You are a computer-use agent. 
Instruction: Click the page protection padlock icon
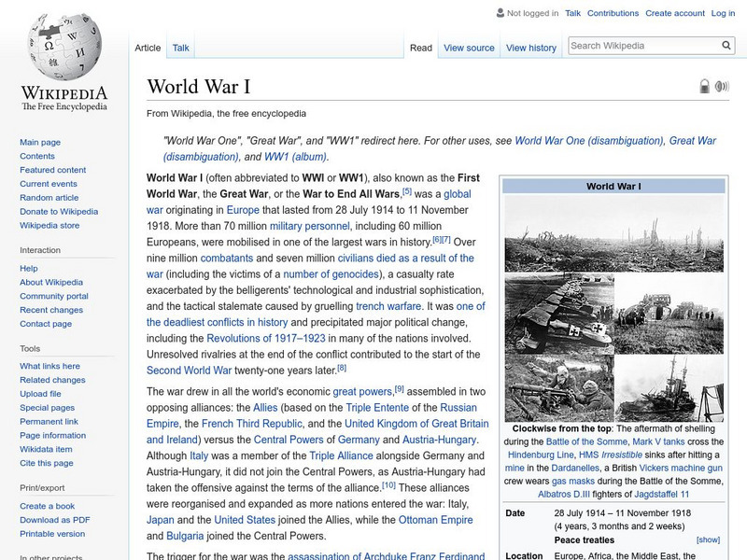click(704, 86)
